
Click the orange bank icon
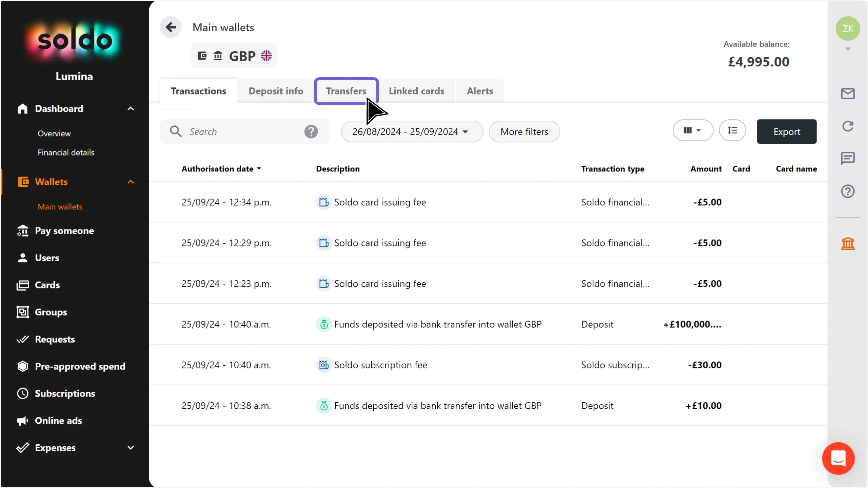coord(848,243)
